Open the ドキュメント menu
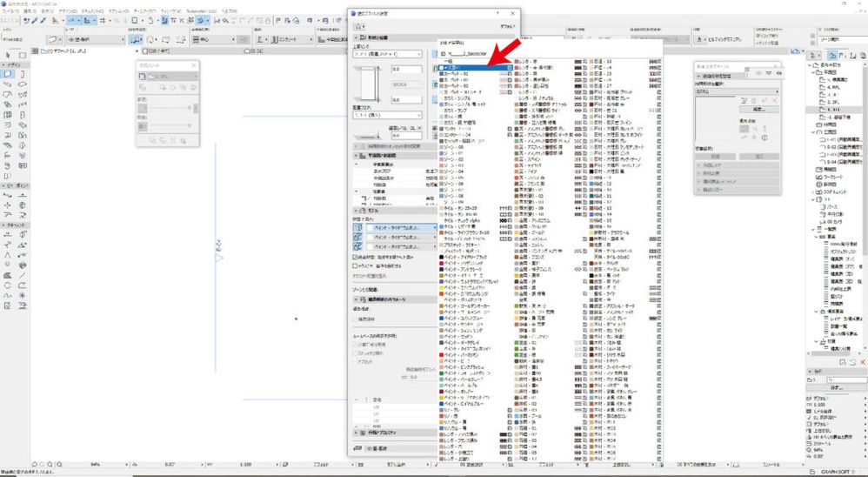Image resolution: width=868 pixels, height=477 pixels. click(x=93, y=11)
